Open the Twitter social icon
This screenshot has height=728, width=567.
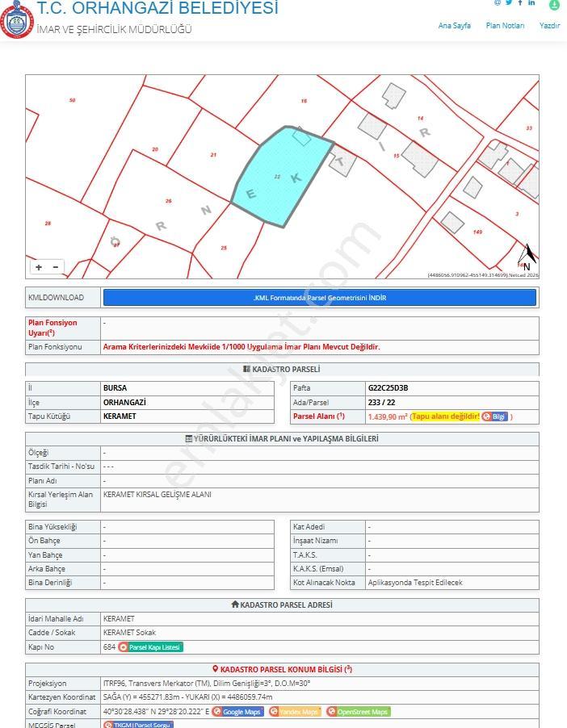(509, 2)
